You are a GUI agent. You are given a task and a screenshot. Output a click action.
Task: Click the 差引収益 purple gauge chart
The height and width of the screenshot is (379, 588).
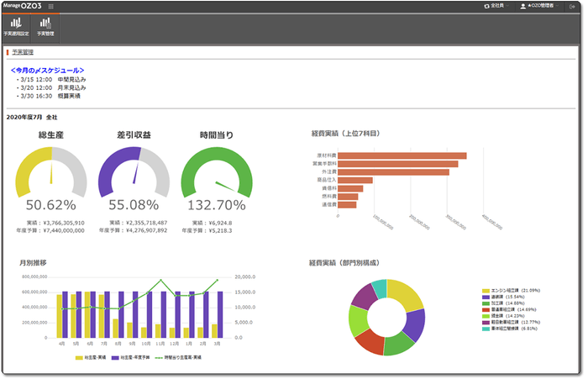click(134, 175)
